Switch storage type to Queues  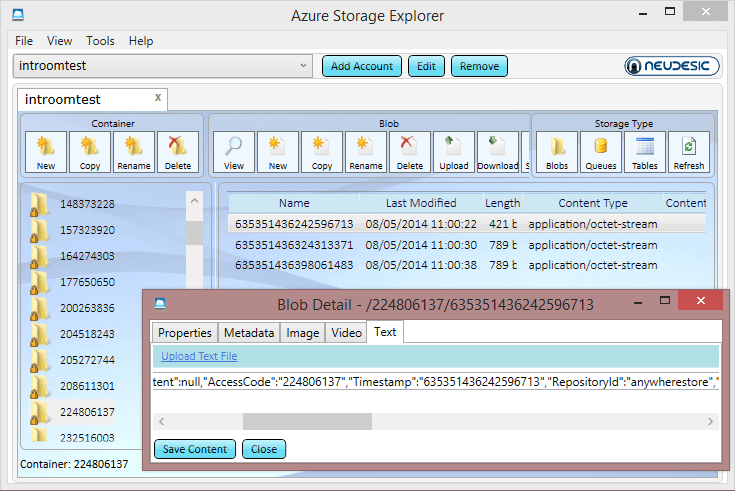pyautogui.click(x=601, y=152)
